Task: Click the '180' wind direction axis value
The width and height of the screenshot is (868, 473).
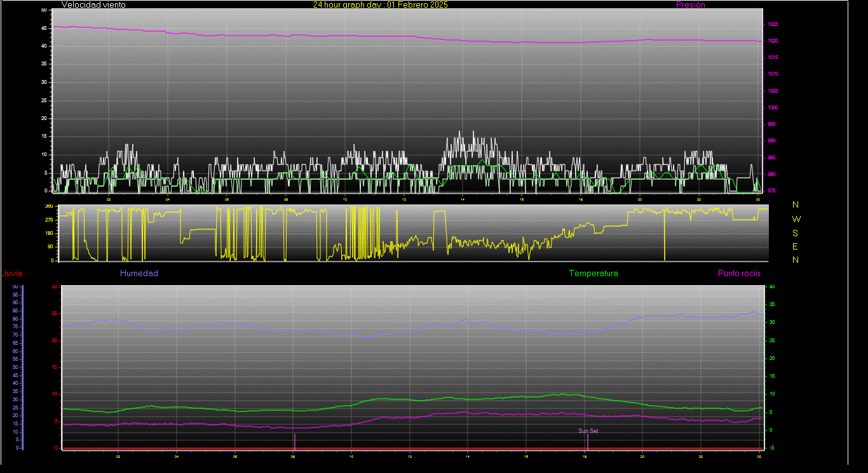Action: tap(48, 234)
